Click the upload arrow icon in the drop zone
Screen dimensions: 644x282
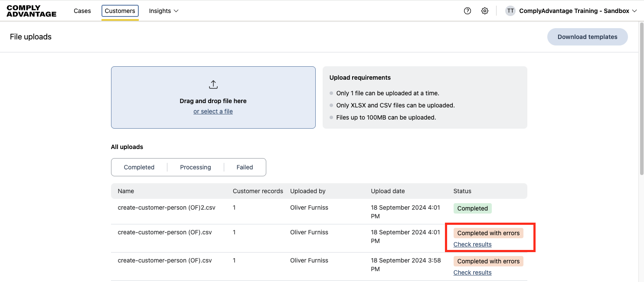point(213,84)
